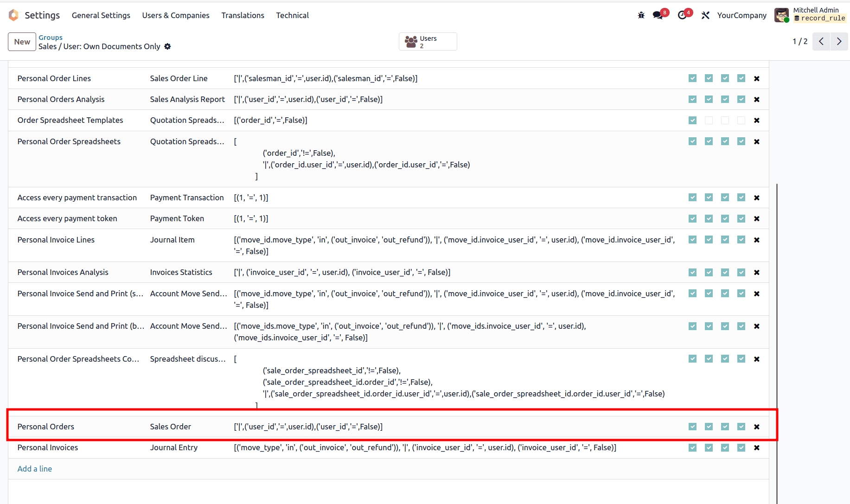The image size is (850, 504).
Task: Delete Personal Invoice Send and Print (b… rule
Action: (x=757, y=326)
